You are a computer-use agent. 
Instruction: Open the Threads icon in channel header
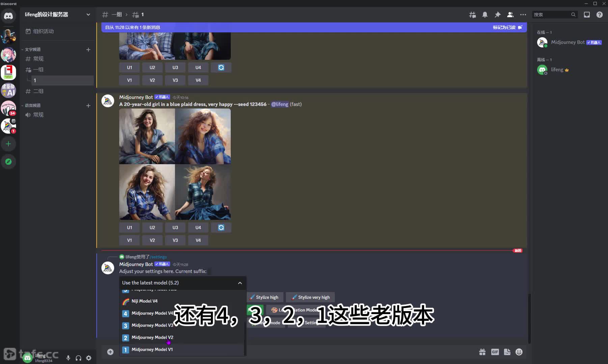click(x=472, y=14)
